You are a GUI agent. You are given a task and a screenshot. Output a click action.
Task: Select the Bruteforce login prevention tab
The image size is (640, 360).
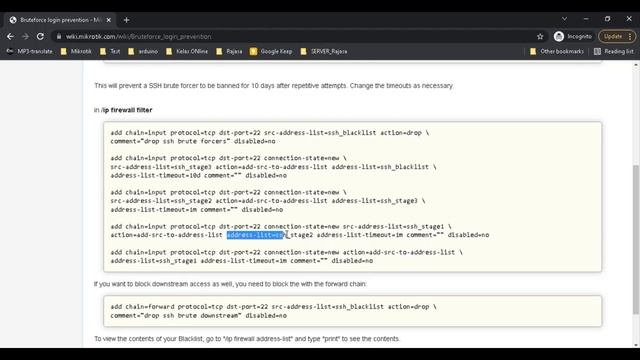60,20
